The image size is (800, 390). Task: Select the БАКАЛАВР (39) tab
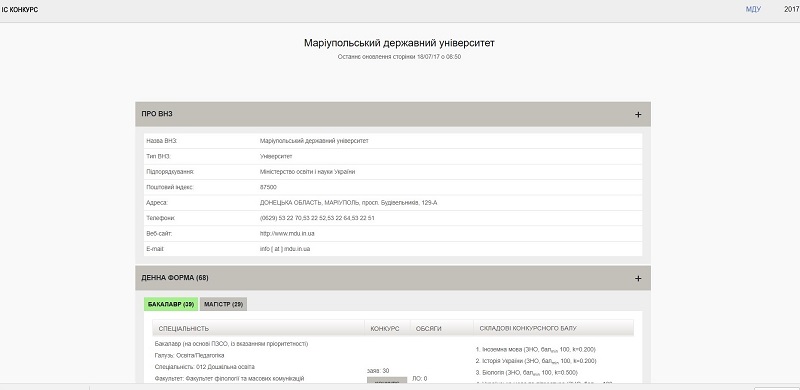(x=171, y=304)
